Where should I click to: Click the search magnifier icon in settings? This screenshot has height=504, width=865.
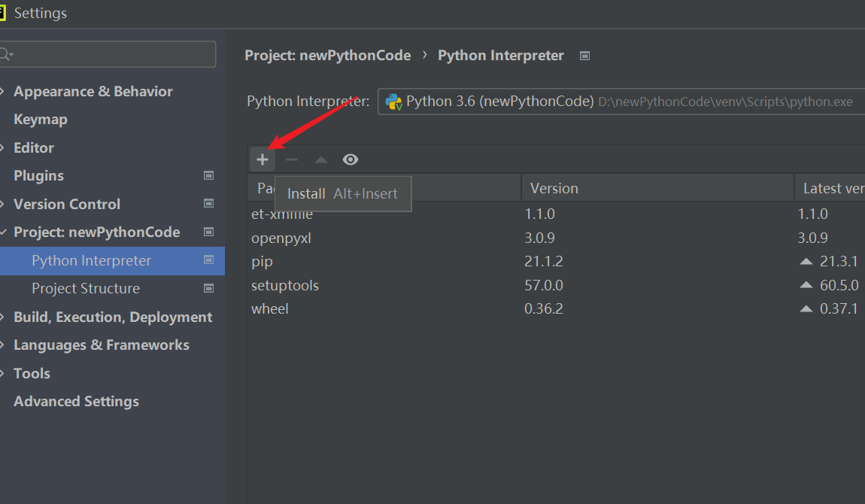point(5,54)
